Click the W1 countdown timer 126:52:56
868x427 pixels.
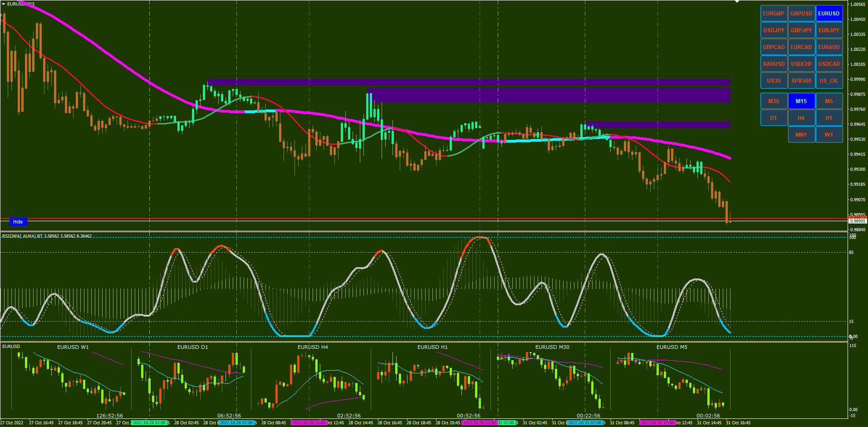pos(109,416)
